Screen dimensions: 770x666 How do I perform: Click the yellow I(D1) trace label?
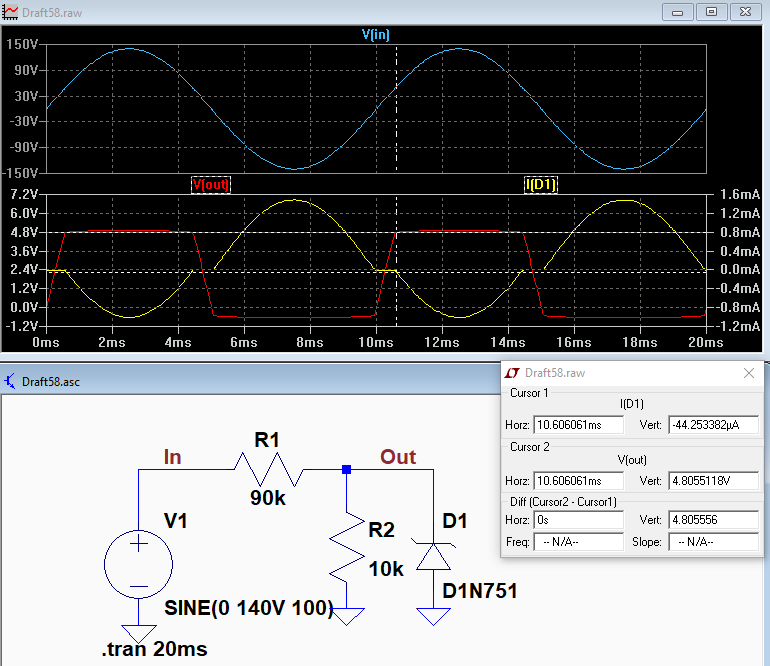click(541, 185)
